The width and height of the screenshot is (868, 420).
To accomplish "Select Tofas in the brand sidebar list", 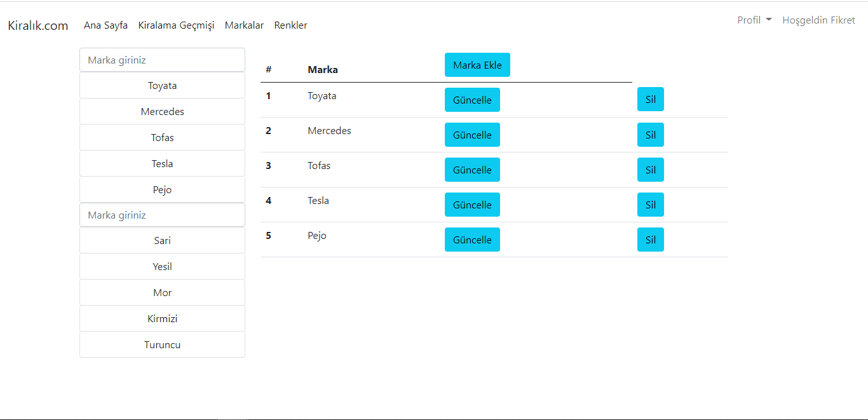I will [162, 137].
